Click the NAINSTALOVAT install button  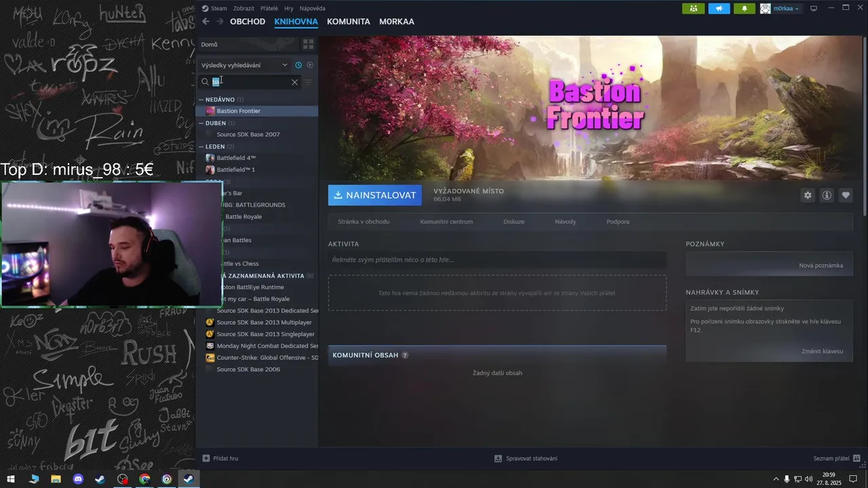pyautogui.click(x=375, y=195)
